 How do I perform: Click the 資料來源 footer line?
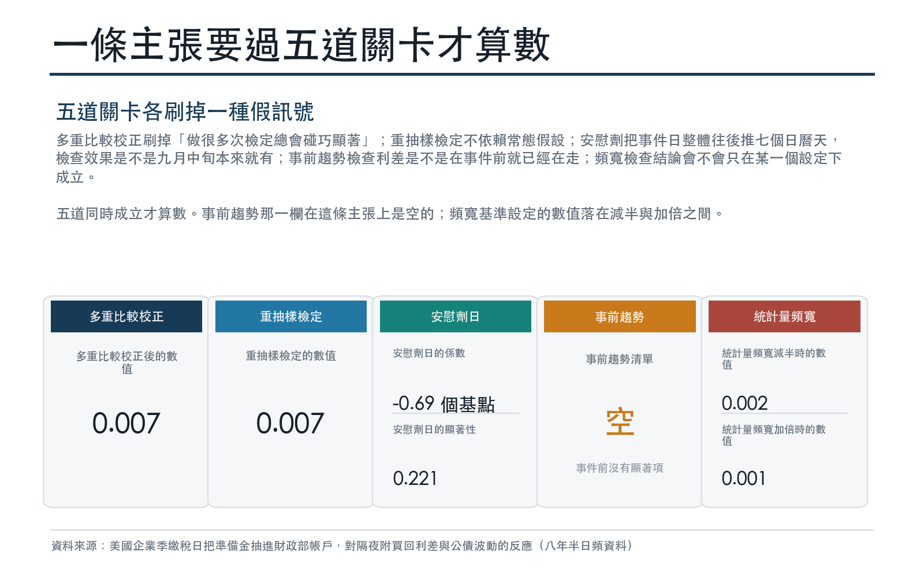(342, 546)
